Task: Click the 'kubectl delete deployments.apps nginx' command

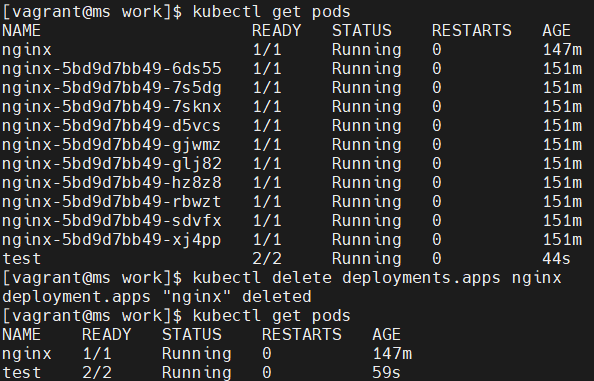Action: coord(377,278)
